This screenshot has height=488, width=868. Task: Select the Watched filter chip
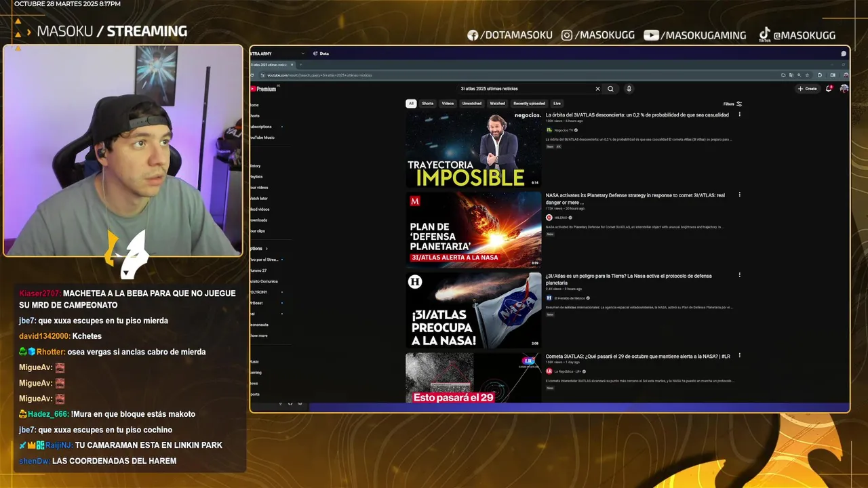(497, 104)
